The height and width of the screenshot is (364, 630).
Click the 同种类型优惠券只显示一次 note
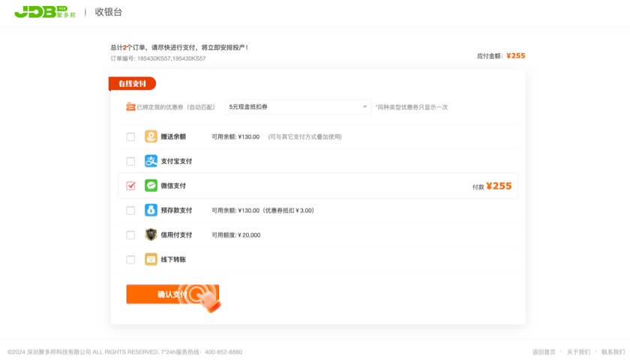[x=412, y=107]
